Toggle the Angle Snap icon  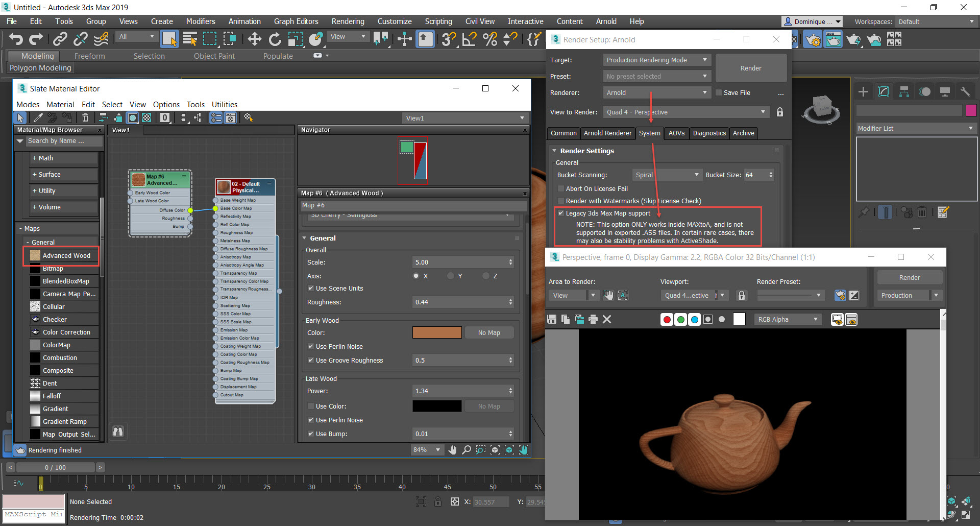[469, 39]
